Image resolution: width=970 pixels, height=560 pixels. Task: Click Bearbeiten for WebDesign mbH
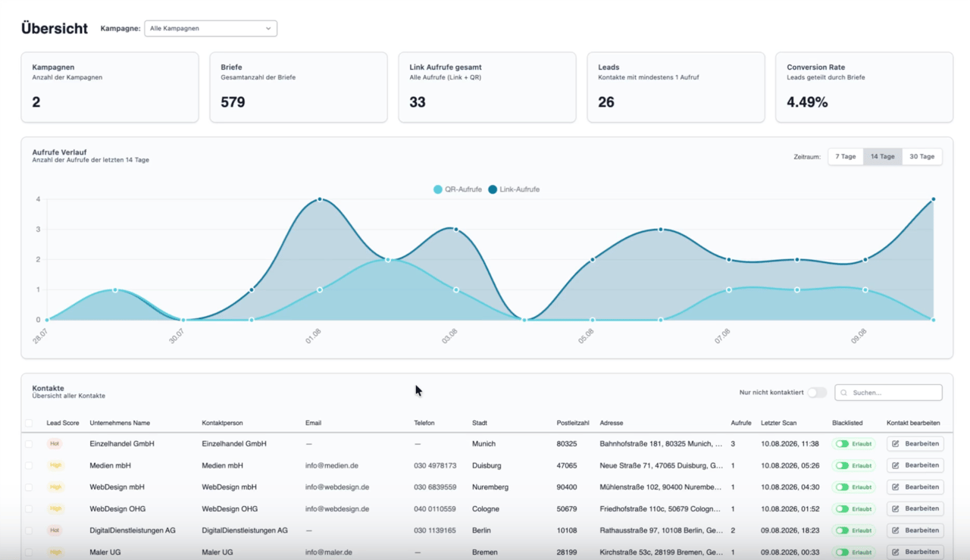(915, 487)
